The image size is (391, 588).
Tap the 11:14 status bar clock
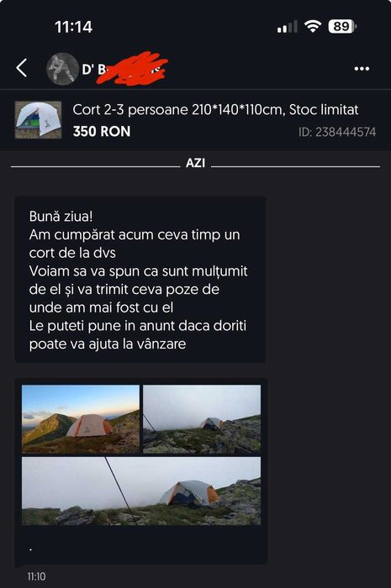[x=73, y=27]
